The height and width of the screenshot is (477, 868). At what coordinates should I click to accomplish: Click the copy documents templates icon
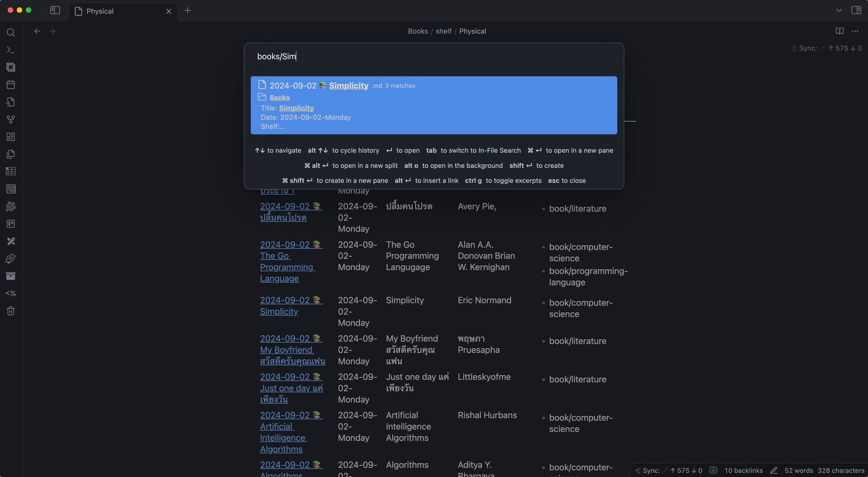11,154
